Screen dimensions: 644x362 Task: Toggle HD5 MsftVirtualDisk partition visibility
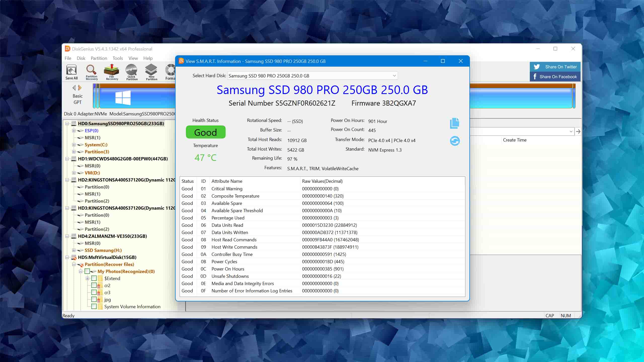point(68,257)
